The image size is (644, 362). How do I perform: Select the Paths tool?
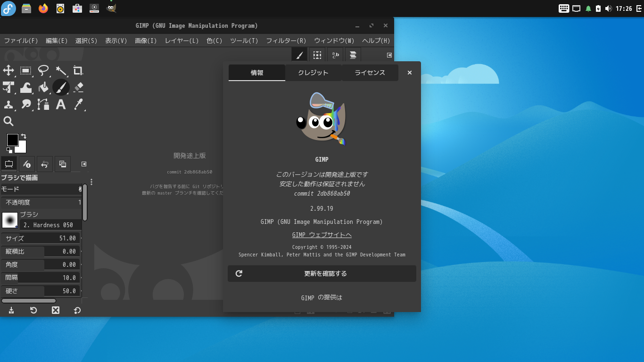pos(43,104)
